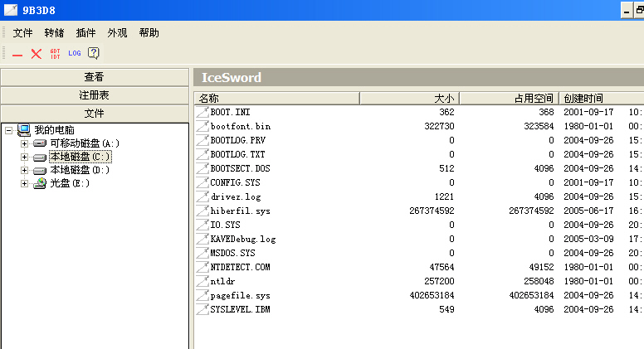Screen dimensions: 644x349
Task: Click the 9B3D8 title bar app icon
Action: tap(11, 10)
